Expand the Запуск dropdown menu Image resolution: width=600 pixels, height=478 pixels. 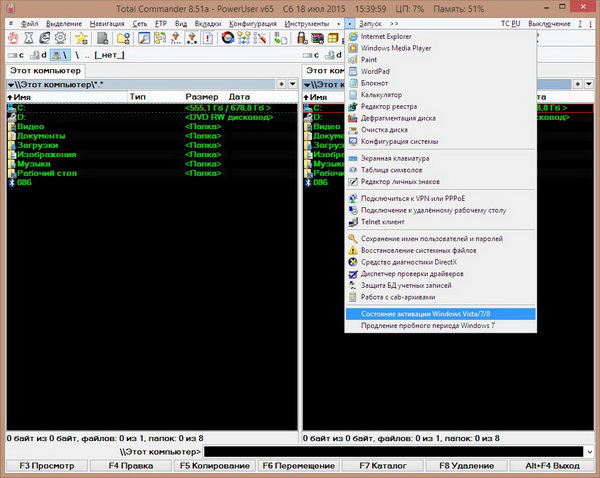(x=376, y=22)
